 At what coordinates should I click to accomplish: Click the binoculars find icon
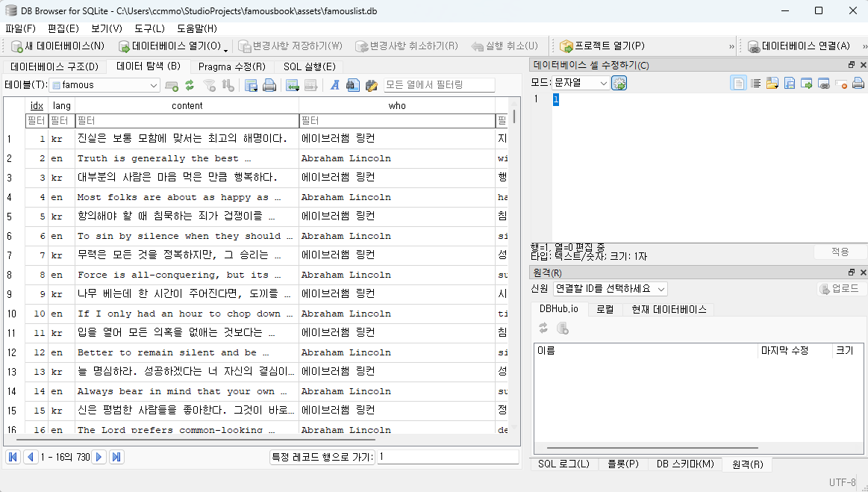click(x=352, y=85)
